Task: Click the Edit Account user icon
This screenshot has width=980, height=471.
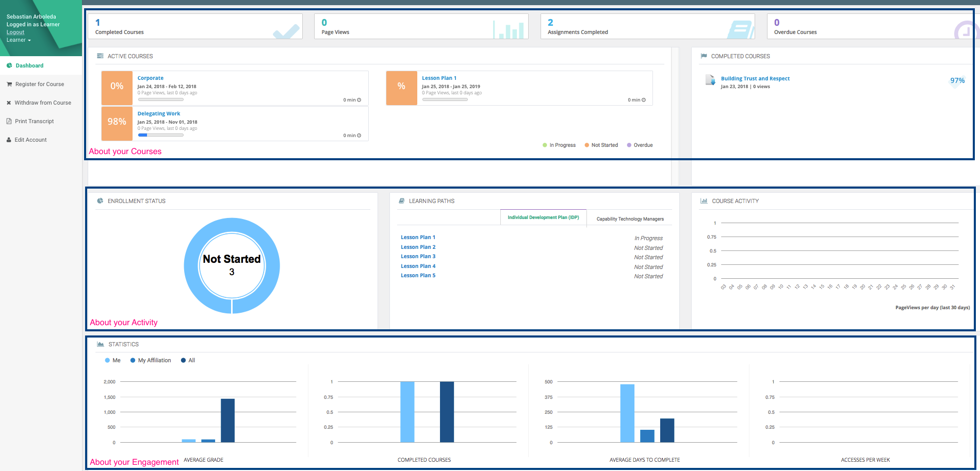Action: (9, 140)
